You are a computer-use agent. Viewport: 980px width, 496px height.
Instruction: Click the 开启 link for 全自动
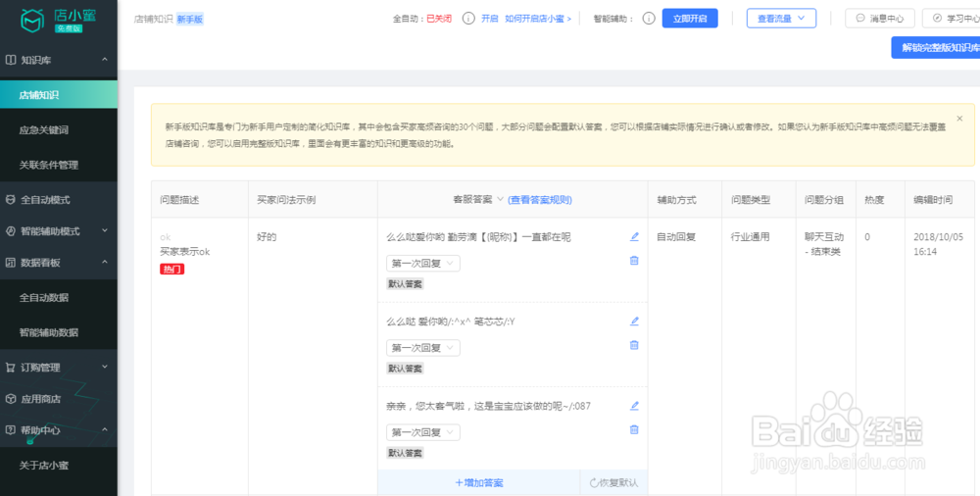point(489,19)
